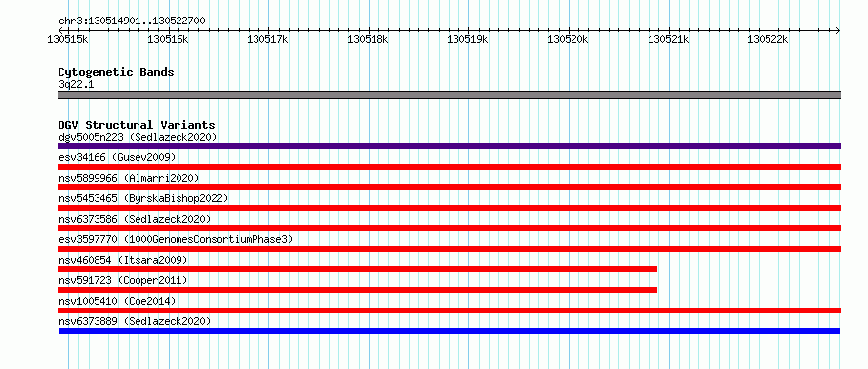
Task: Click the nsv6373889 blue variant bar
Action: point(449,331)
